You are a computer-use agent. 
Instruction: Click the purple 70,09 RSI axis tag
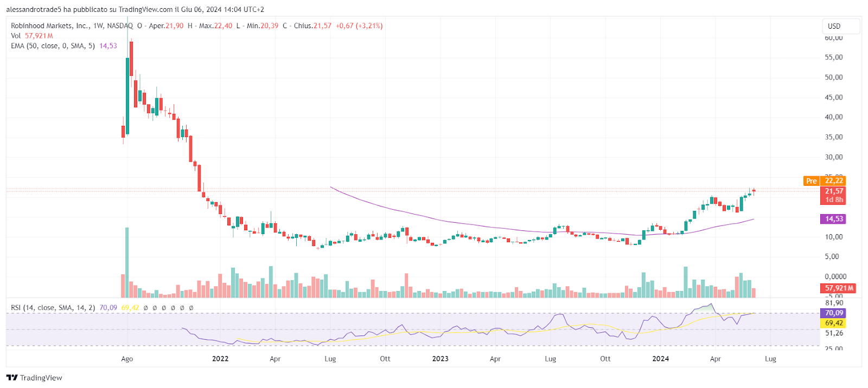834,313
